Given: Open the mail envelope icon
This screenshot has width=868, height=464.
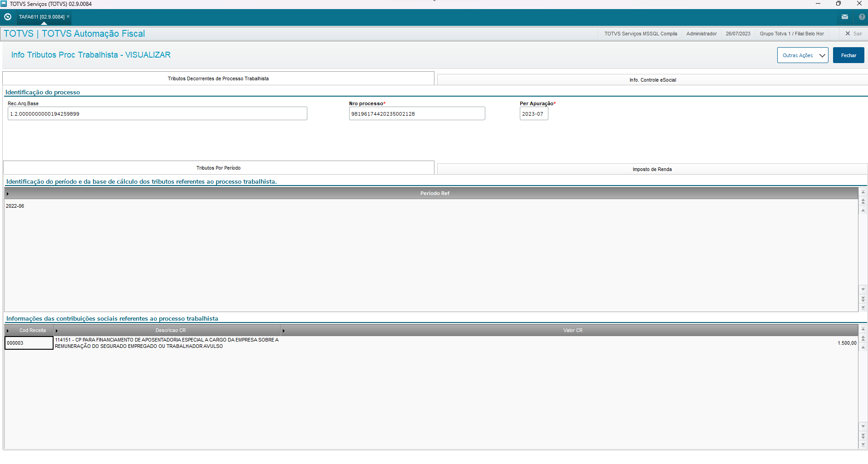Looking at the screenshot, I should pyautogui.click(x=845, y=17).
